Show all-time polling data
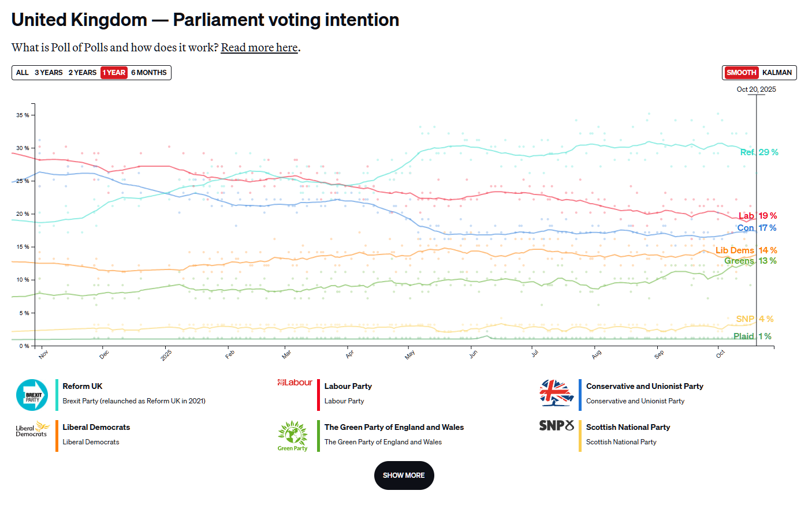 pyautogui.click(x=23, y=73)
